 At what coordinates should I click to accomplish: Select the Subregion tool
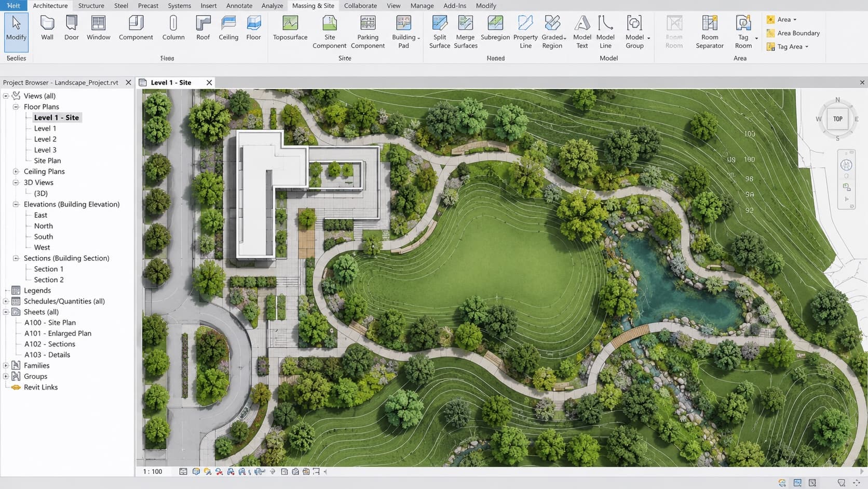(495, 28)
